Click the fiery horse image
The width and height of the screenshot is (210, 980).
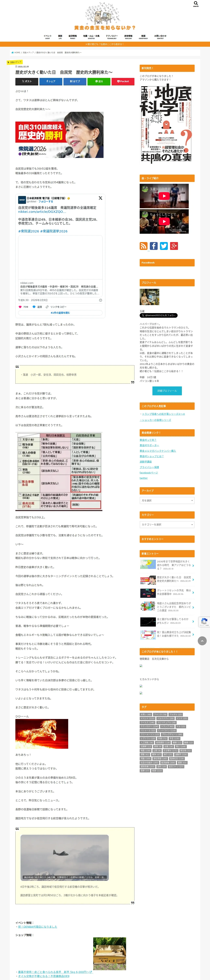pos(42,734)
